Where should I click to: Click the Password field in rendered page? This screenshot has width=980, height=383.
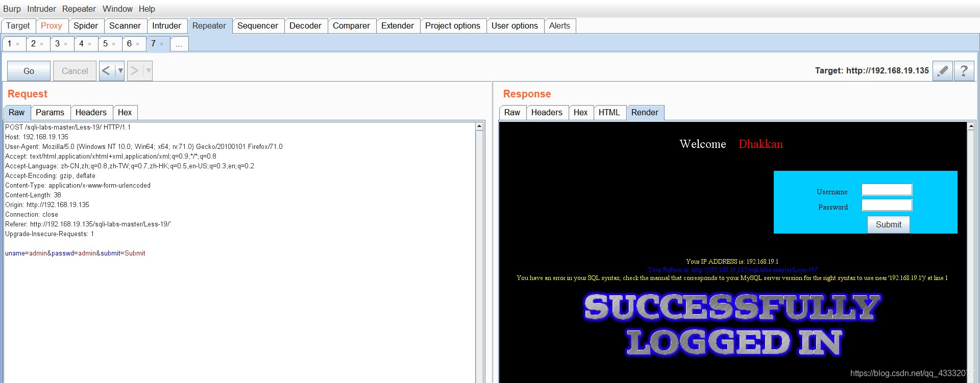pos(887,205)
